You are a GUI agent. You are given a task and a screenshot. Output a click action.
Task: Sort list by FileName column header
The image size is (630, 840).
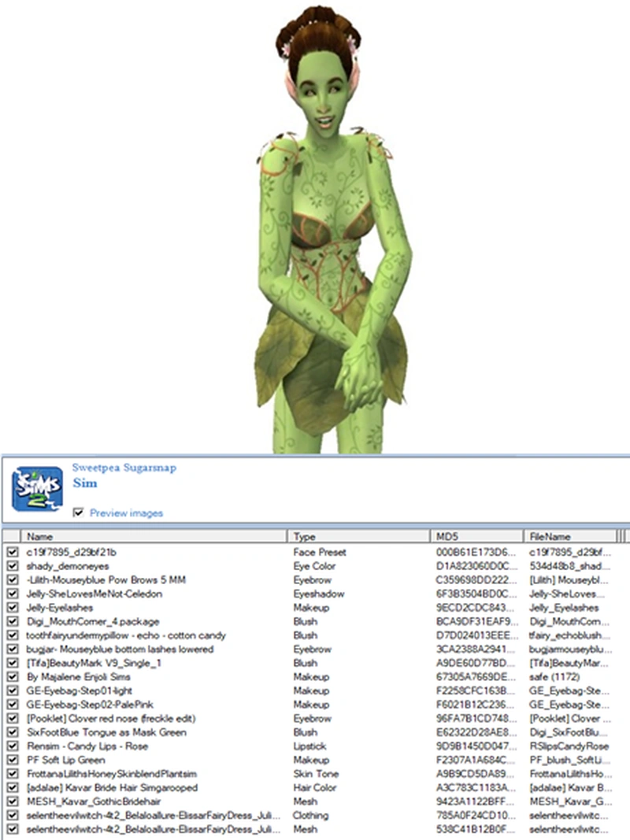(569, 536)
